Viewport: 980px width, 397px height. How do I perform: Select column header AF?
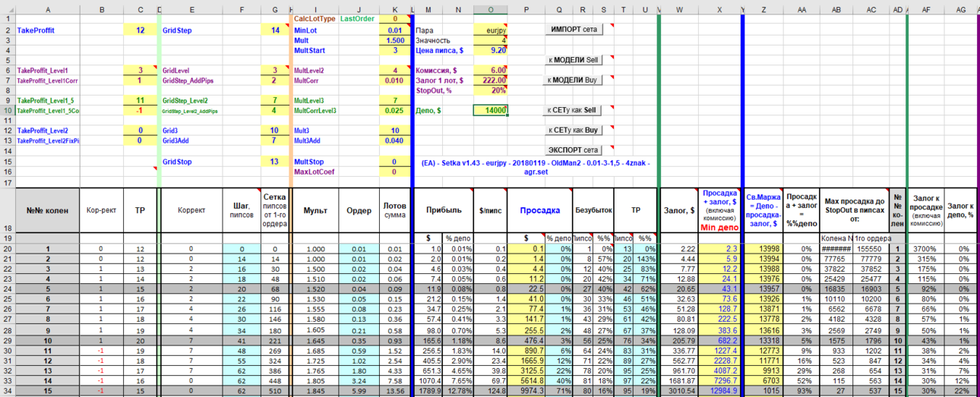click(x=927, y=10)
